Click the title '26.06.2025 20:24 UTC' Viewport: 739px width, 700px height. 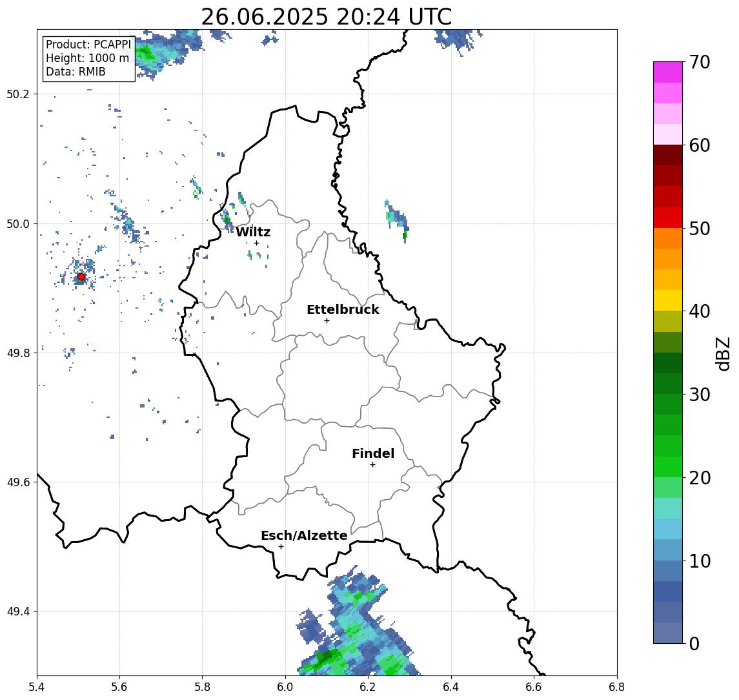[327, 17]
